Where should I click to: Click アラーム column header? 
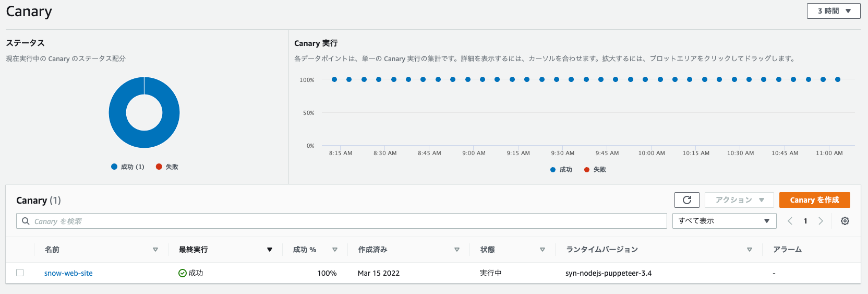click(x=788, y=250)
